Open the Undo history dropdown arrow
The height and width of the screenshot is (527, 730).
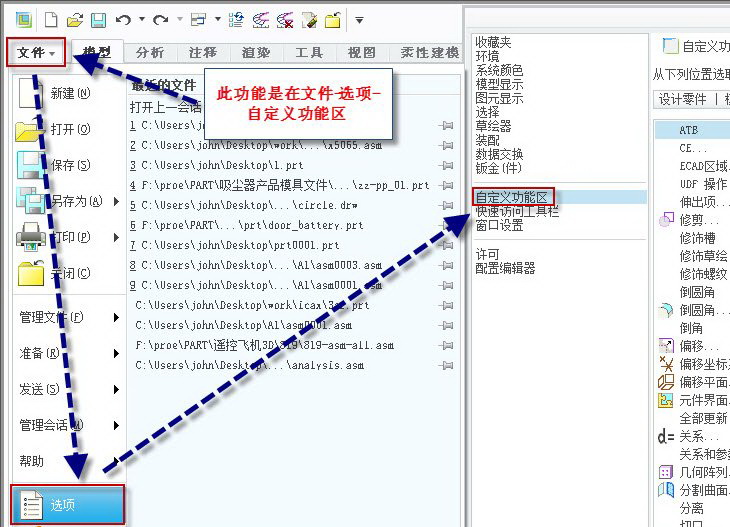click(x=142, y=19)
